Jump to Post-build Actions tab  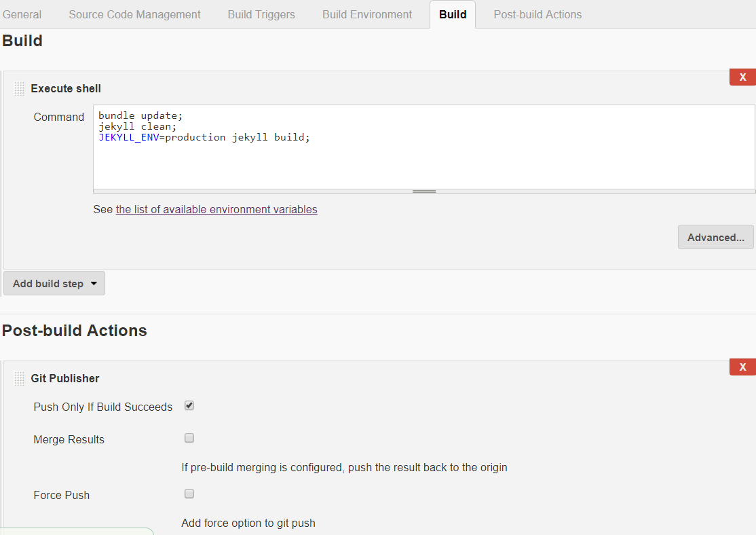[x=537, y=14]
